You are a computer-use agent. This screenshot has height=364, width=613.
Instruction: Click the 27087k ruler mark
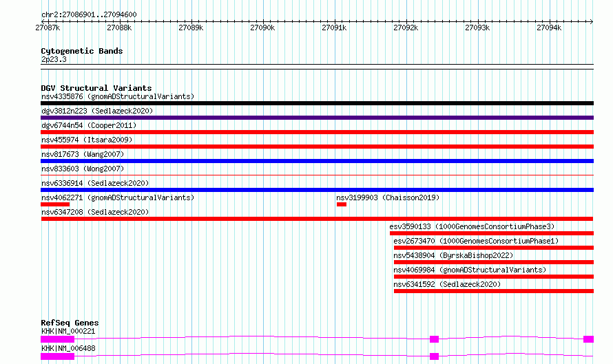pyautogui.click(x=48, y=28)
